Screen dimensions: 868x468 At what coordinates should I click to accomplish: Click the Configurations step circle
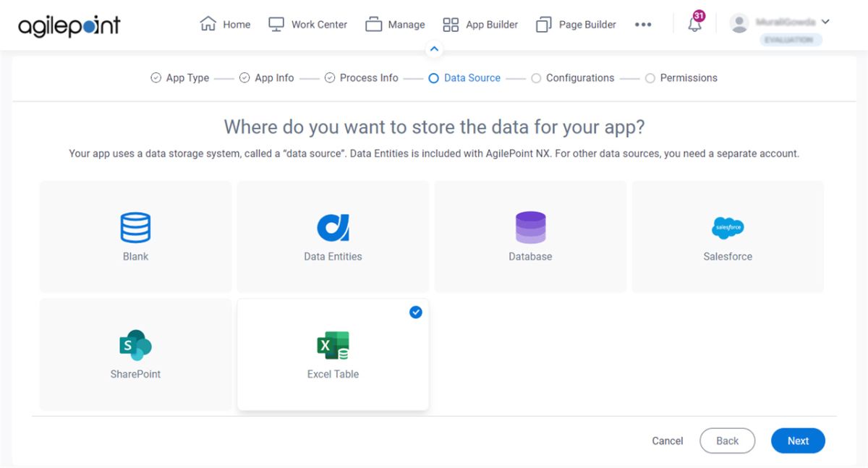coord(536,78)
